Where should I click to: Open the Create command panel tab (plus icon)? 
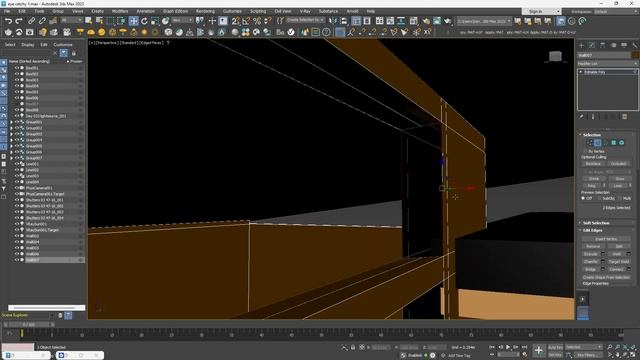(581, 45)
